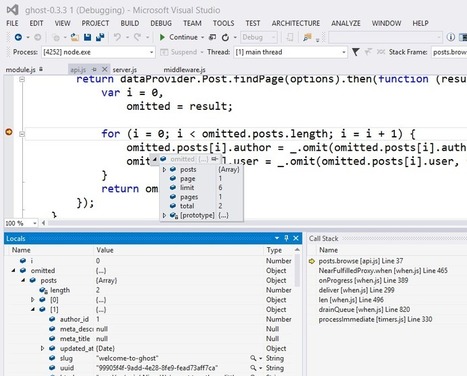Image resolution: width=467 pixels, height=376 pixels.
Task: Collapse the return statement outlining block
Action: point(22,79)
